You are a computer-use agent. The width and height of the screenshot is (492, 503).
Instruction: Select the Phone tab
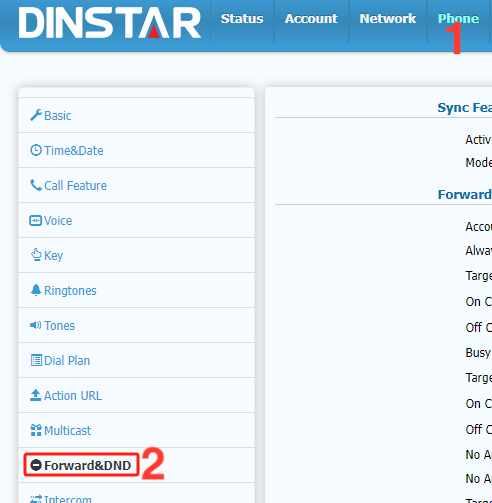click(x=458, y=19)
